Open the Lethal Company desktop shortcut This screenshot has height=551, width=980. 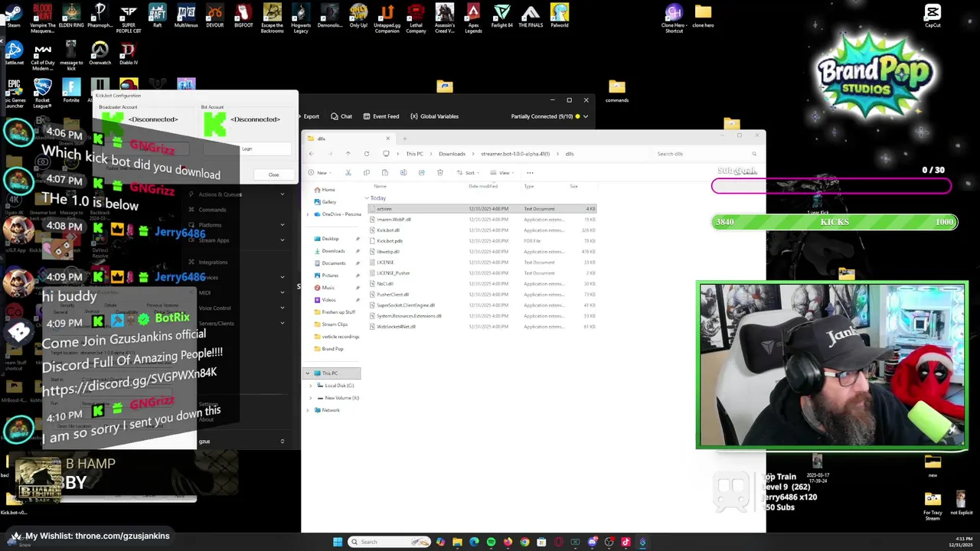(x=416, y=18)
